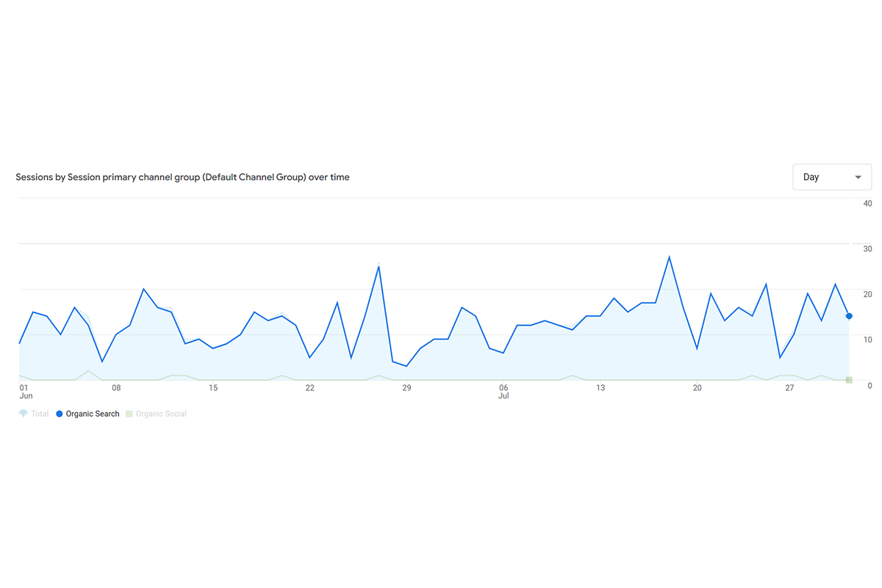Image resolution: width=882 pixels, height=588 pixels.
Task: Click the Organic Social green square icon
Action: click(129, 413)
